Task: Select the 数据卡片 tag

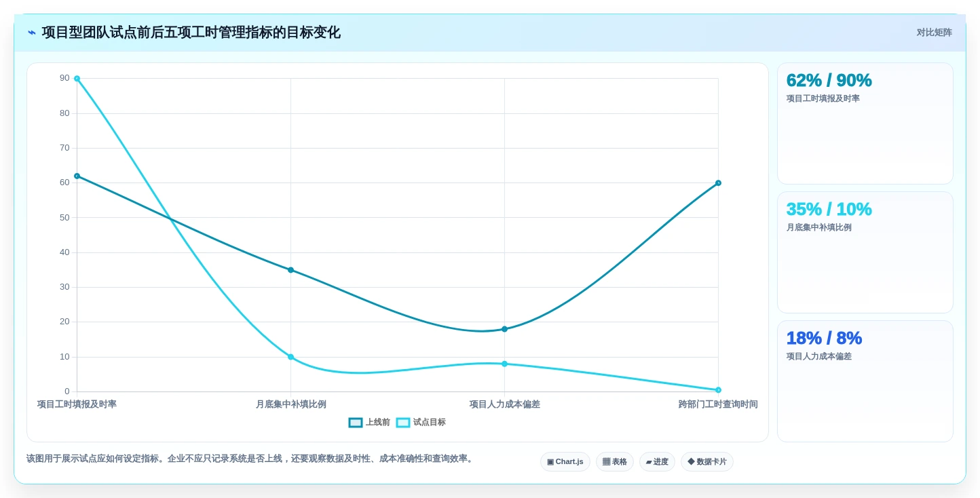Action: point(707,461)
